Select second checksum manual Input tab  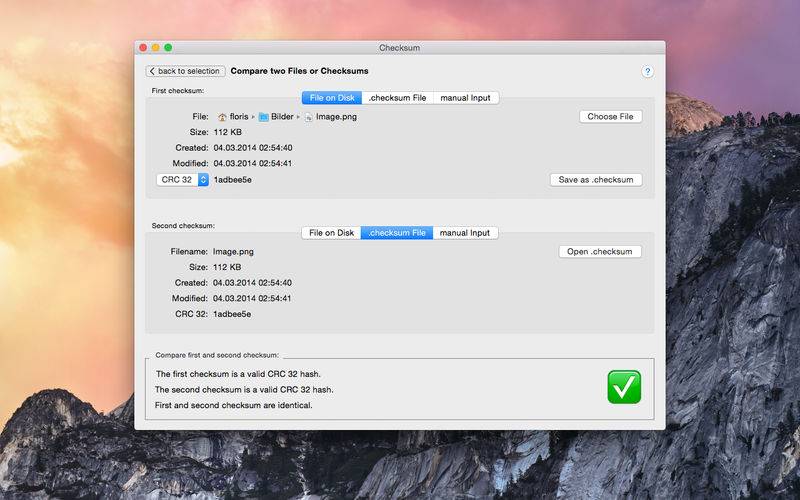click(x=465, y=233)
